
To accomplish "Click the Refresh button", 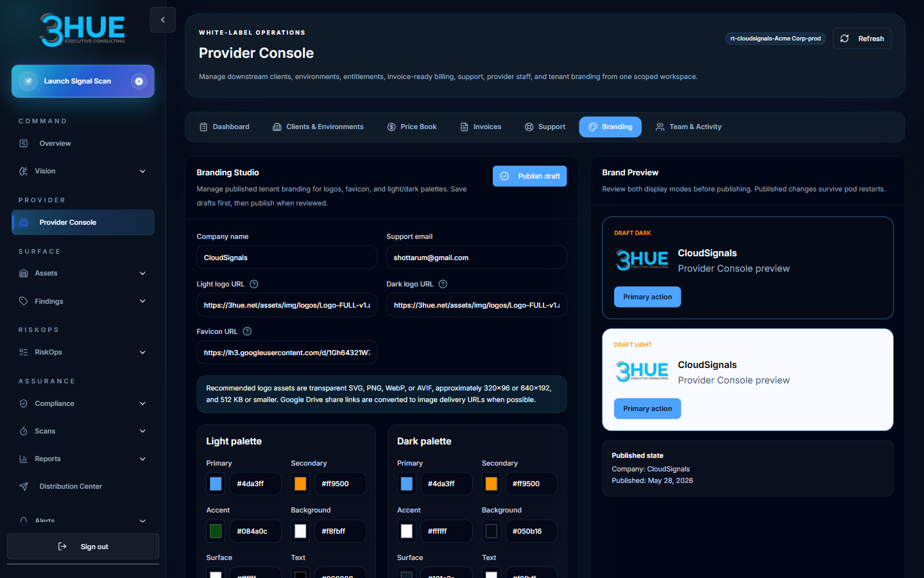I will (862, 39).
